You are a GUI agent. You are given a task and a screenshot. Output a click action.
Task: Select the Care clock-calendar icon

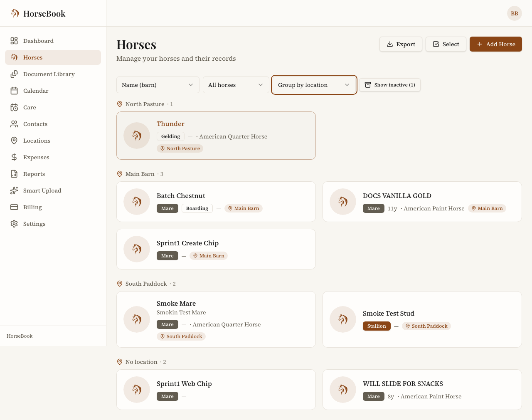[14, 107]
